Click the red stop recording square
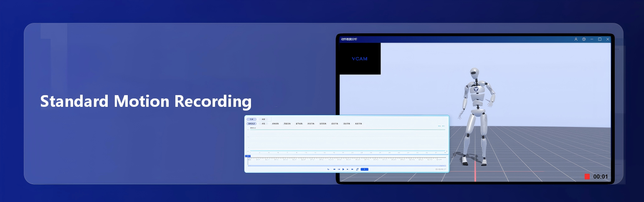Viewport: 644px width, 202px height. (587, 177)
